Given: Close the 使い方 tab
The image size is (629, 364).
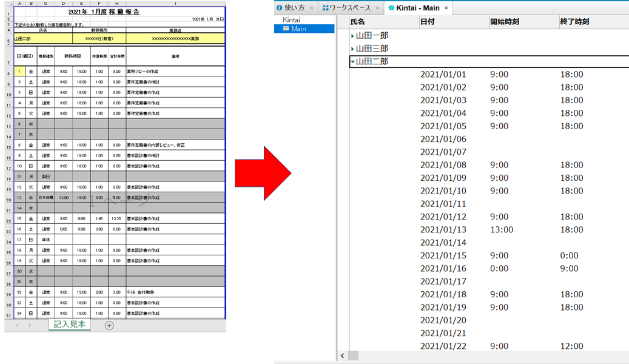Looking at the screenshot, I should pos(311,8).
